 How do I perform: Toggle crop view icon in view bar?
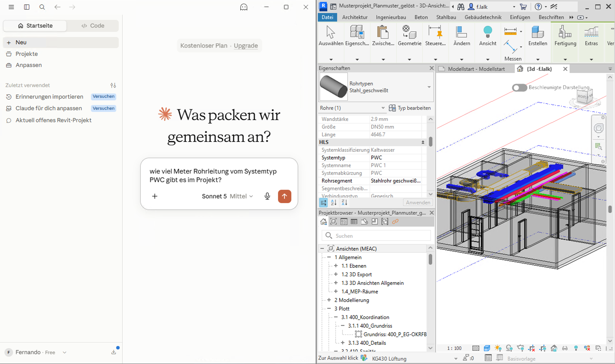tap(532, 348)
